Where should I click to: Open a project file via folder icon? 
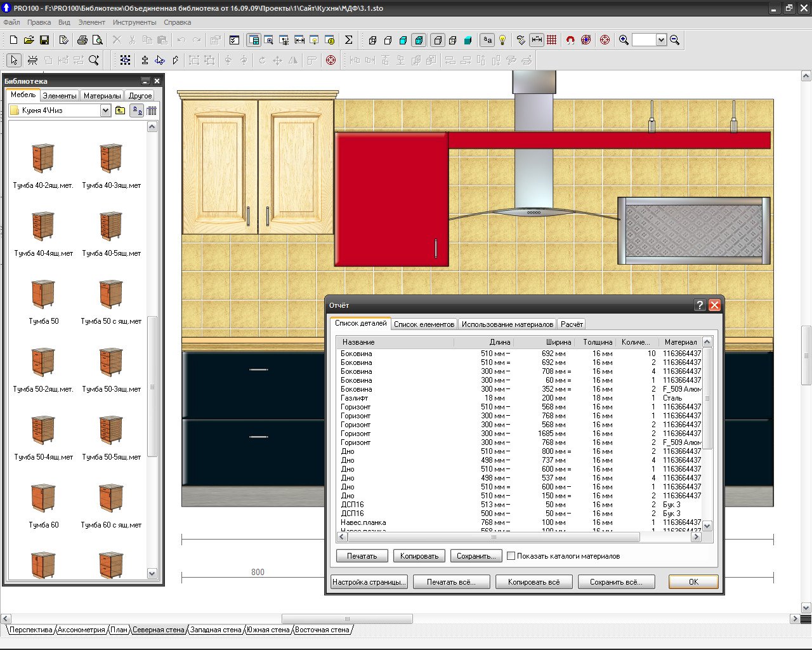coord(29,40)
